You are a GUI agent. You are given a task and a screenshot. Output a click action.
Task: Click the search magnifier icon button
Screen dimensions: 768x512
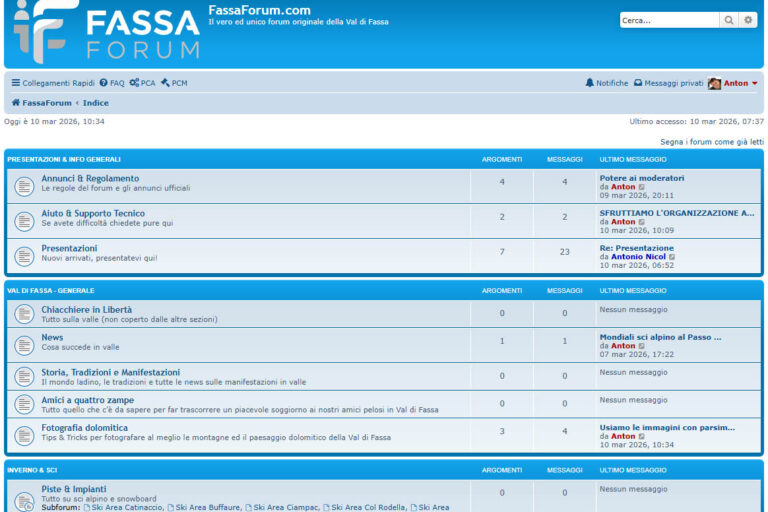729,20
